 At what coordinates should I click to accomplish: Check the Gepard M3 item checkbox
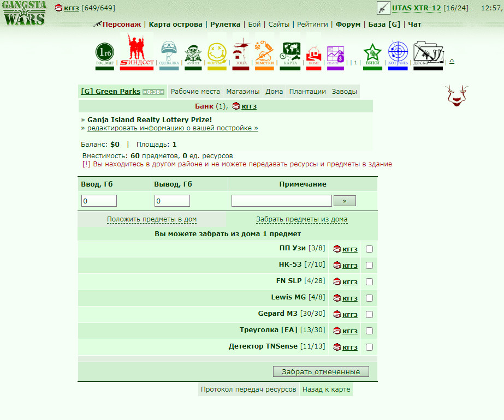pyautogui.click(x=369, y=315)
